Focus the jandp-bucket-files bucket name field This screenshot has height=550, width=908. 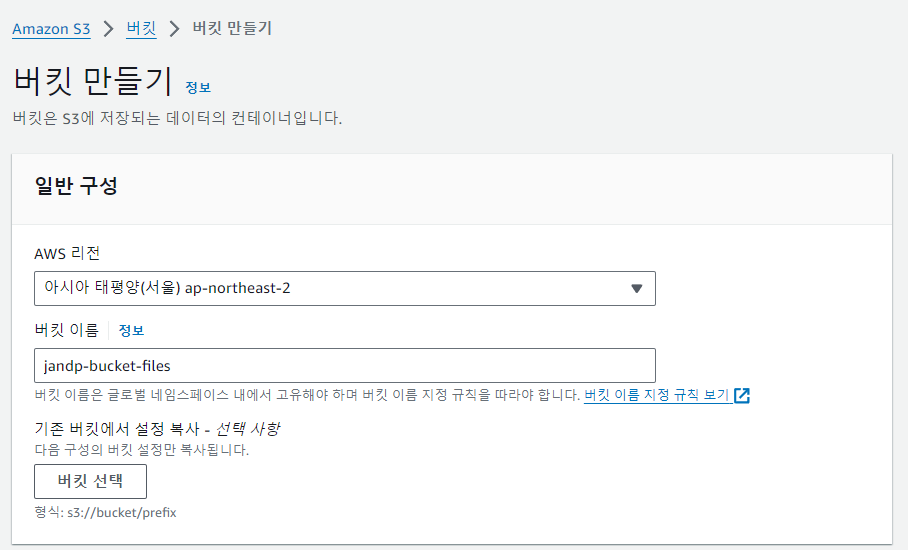pos(345,365)
